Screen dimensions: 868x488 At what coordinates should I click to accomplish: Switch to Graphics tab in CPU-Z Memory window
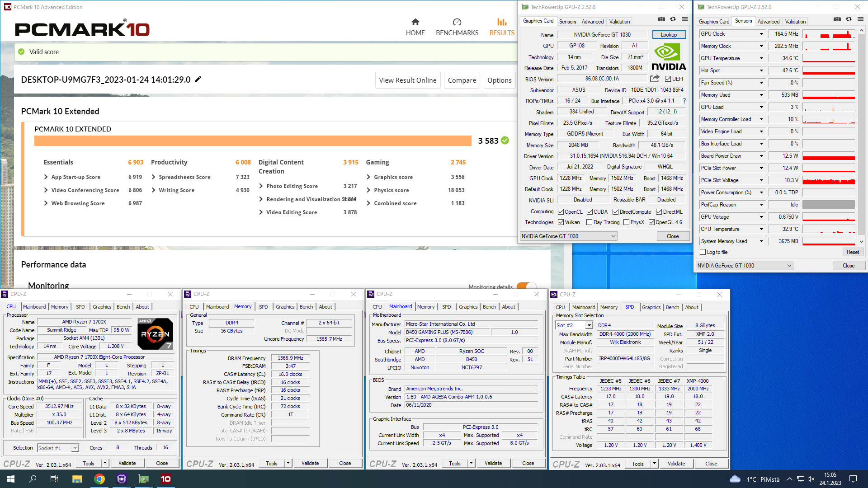[x=285, y=307]
